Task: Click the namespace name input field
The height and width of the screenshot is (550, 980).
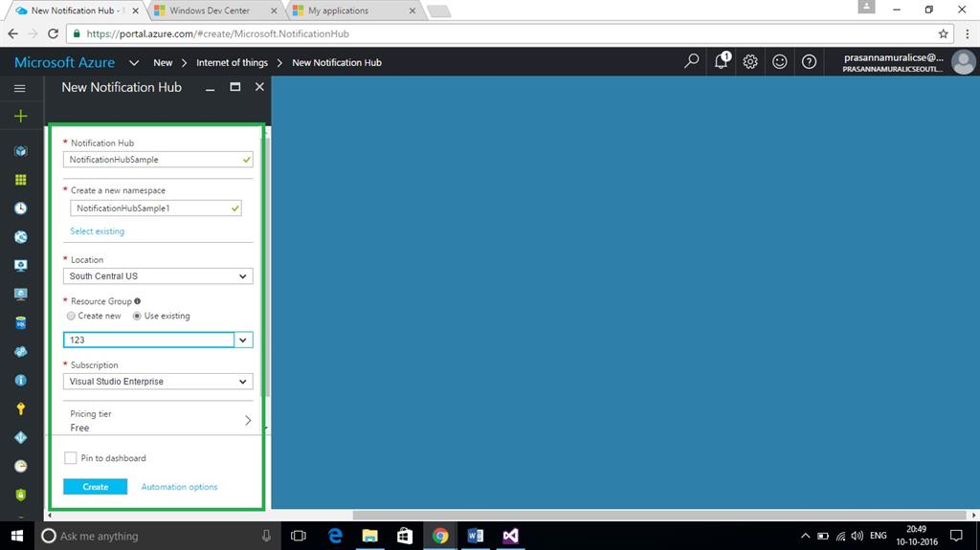Action: [x=155, y=209]
